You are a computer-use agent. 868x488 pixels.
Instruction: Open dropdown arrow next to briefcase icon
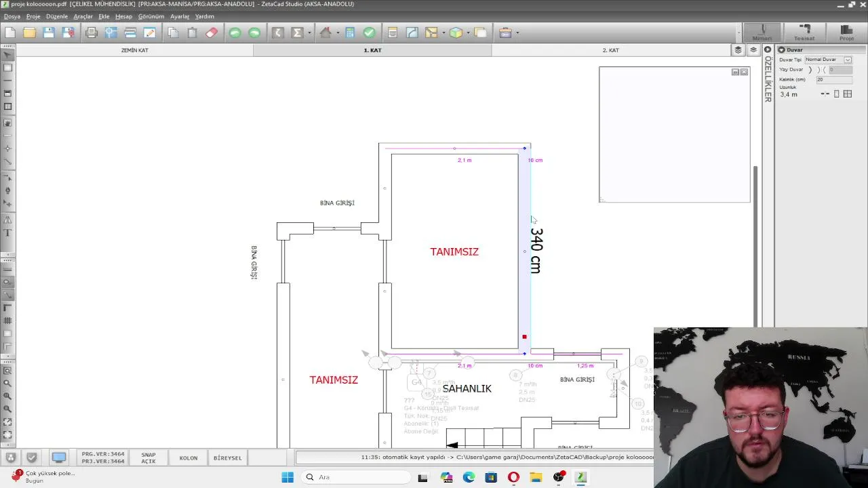click(517, 33)
